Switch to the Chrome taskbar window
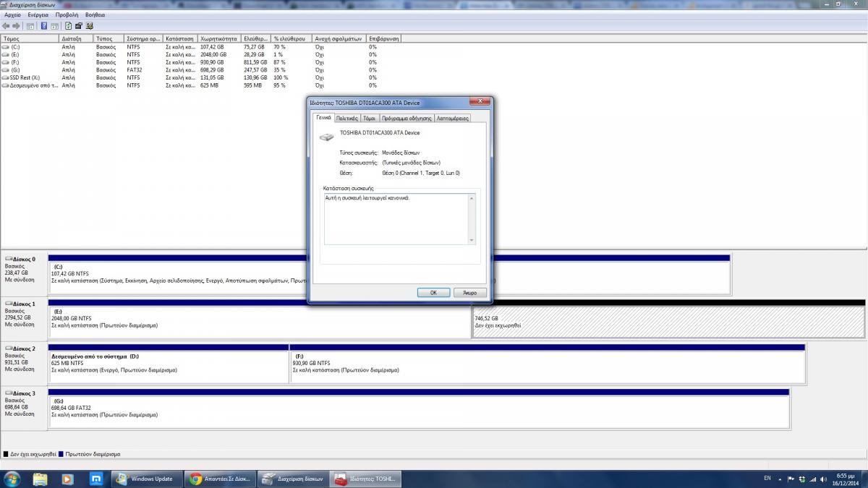 [x=220, y=479]
